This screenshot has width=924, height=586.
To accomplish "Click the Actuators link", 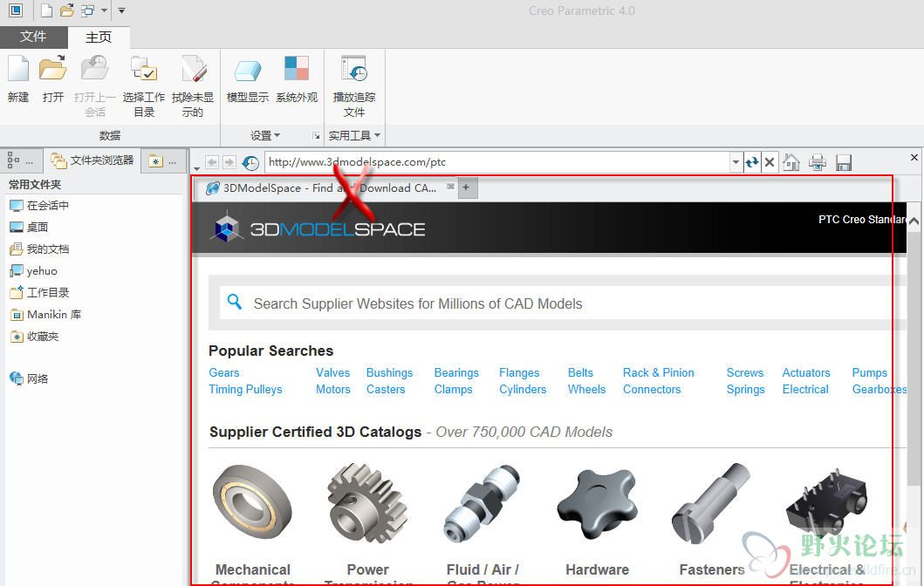I will [805, 372].
